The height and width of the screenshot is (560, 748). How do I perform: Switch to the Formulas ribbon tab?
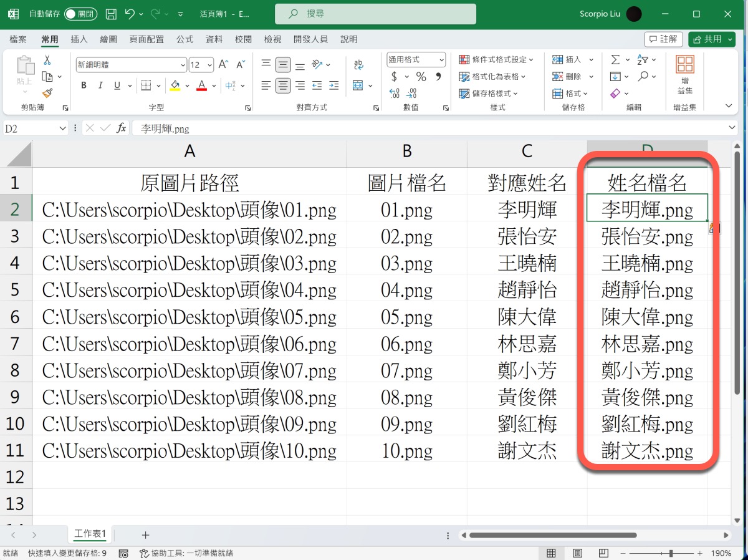pos(185,39)
